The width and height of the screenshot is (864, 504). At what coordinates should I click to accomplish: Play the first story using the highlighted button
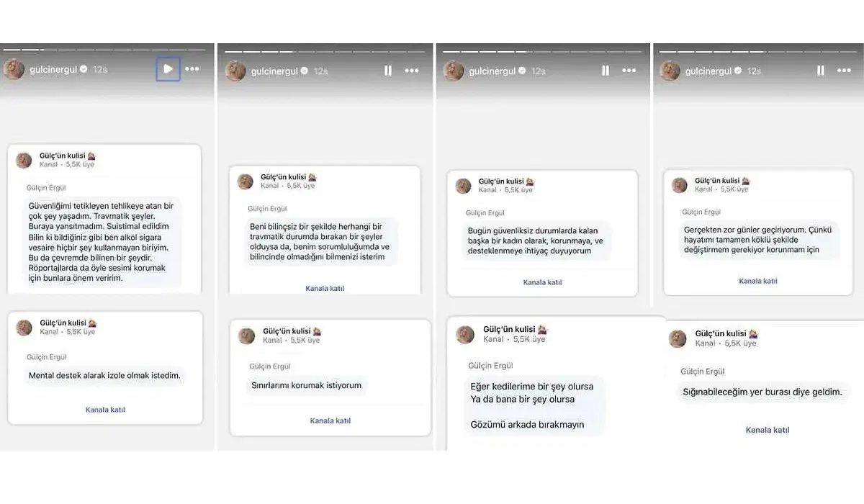coord(168,69)
